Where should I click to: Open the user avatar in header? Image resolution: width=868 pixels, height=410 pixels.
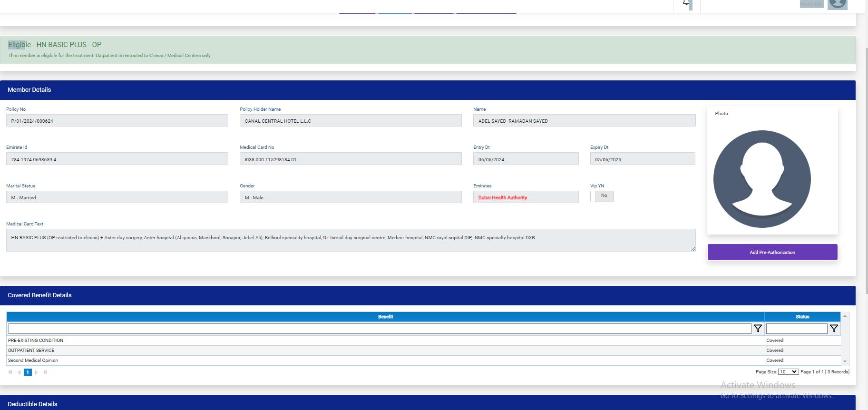[x=837, y=4]
